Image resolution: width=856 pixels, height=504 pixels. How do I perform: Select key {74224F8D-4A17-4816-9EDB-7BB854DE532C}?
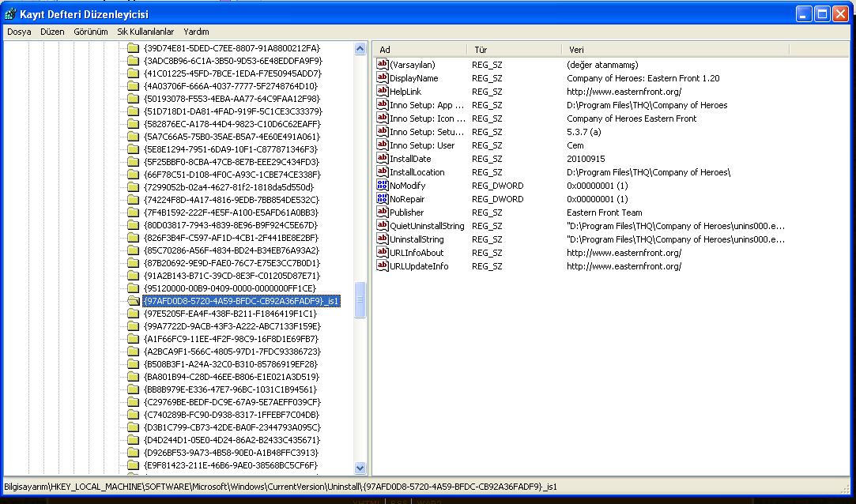click(231, 200)
